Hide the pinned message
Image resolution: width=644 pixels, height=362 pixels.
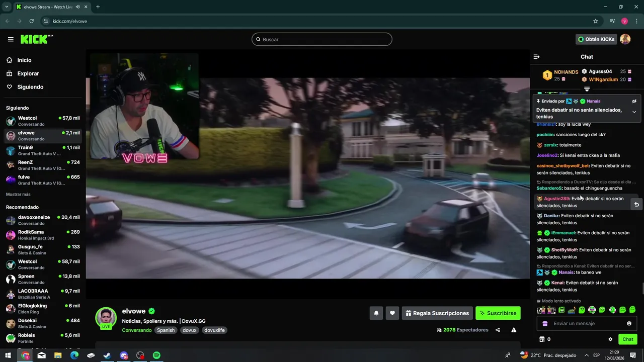[x=634, y=101]
